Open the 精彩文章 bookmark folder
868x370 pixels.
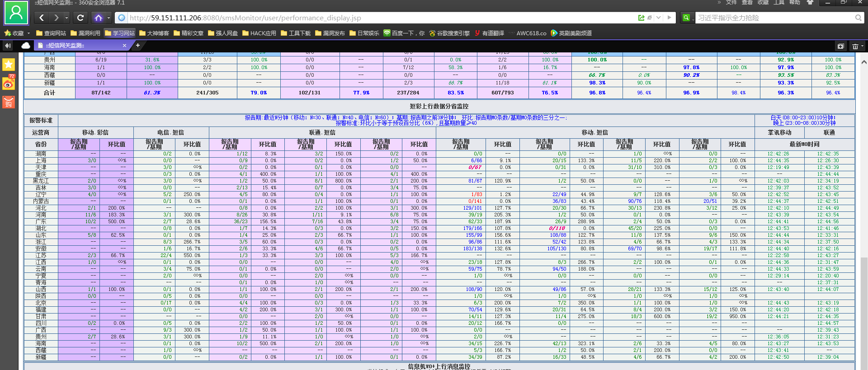tap(189, 33)
